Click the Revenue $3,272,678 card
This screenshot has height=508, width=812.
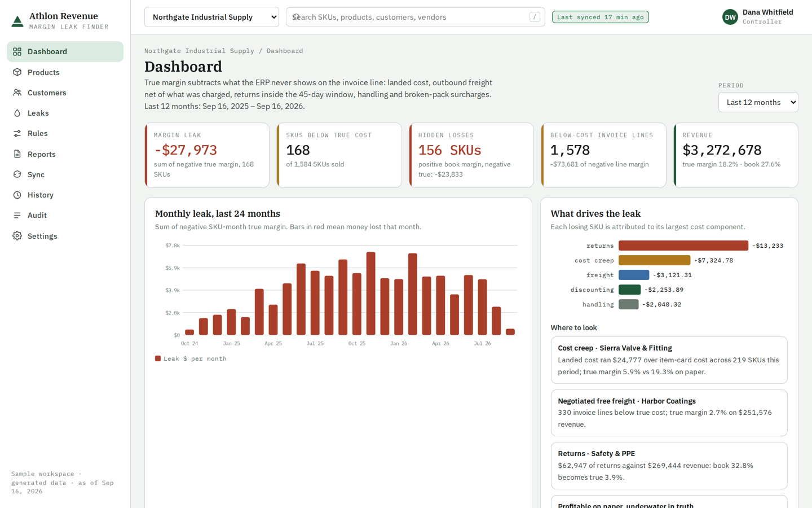(736, 155)
